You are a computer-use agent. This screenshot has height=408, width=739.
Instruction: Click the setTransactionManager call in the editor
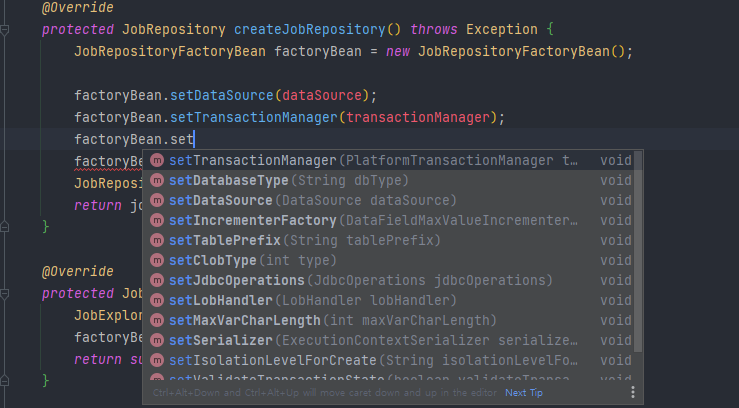(x=254, y=117)
